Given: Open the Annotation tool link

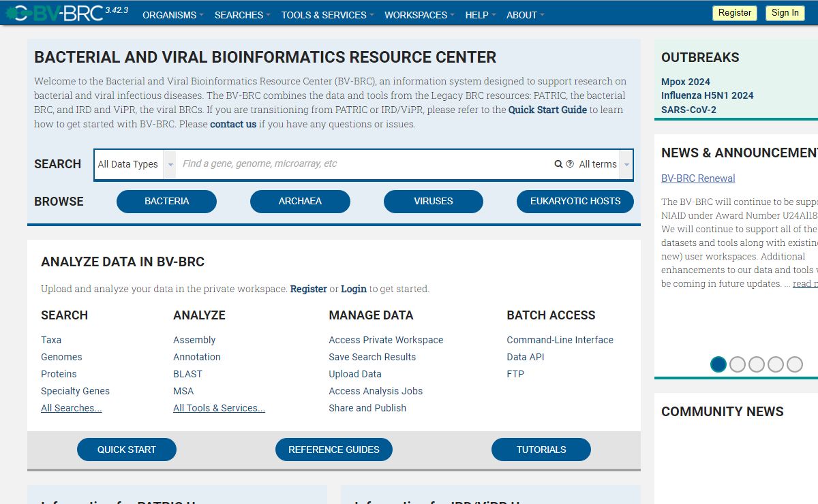Looking at the screenshot, I should [x=197, y=357].
